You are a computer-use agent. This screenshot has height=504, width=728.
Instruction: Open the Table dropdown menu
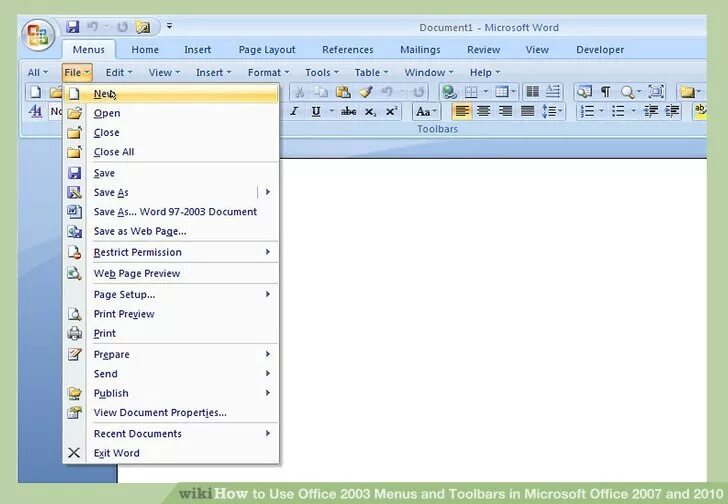coord(371,72)
